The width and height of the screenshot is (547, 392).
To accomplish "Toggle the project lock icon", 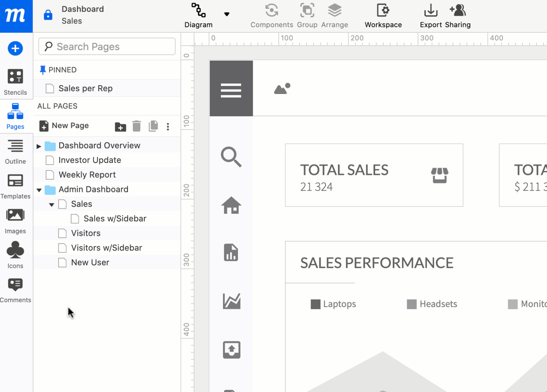I will [48, 15].
